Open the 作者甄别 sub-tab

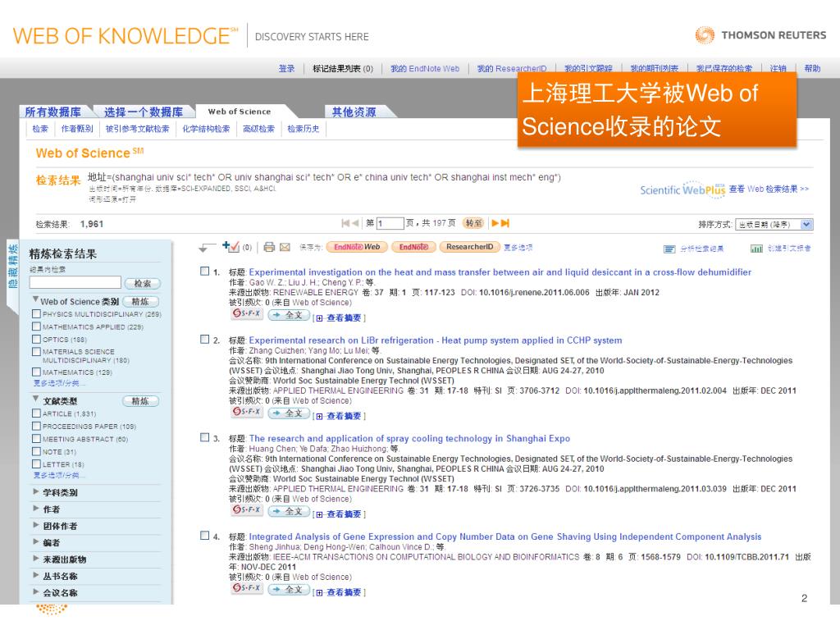point(77,129)
